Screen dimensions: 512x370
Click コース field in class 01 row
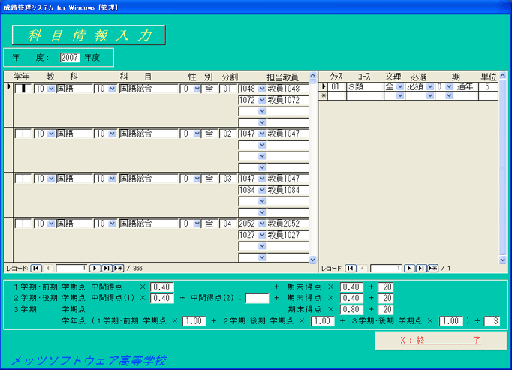(x=365, y=87)
